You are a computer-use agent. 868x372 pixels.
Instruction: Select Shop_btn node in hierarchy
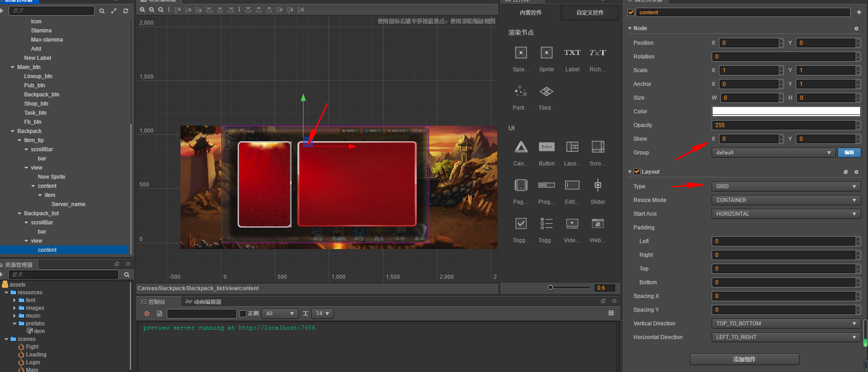point(36,104)
